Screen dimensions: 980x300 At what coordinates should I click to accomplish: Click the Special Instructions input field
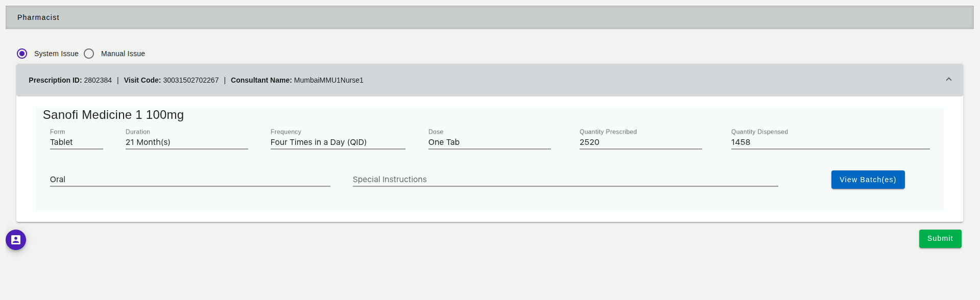point(565,180)
